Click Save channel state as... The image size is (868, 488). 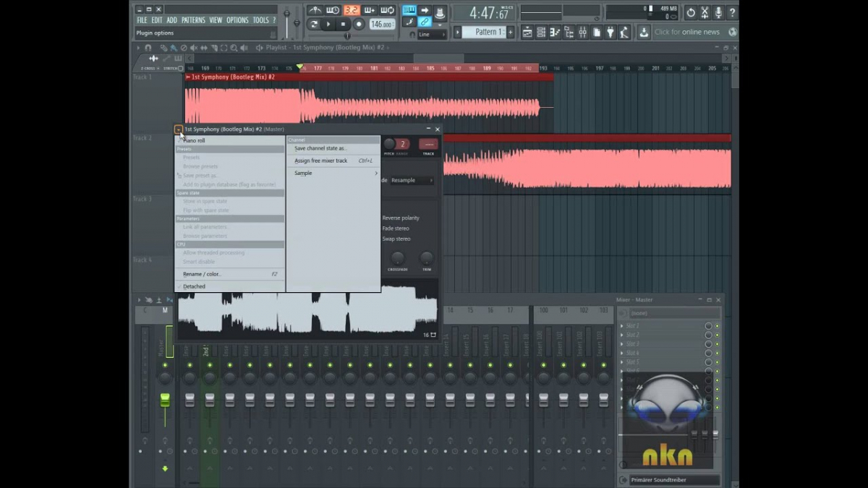point(320,148)
